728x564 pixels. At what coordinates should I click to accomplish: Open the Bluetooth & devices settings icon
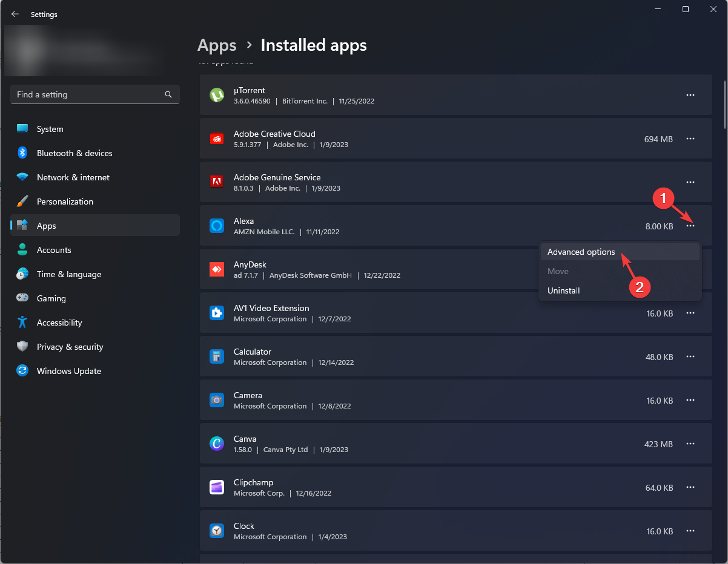pyautogui.click(x=22, y=153)
